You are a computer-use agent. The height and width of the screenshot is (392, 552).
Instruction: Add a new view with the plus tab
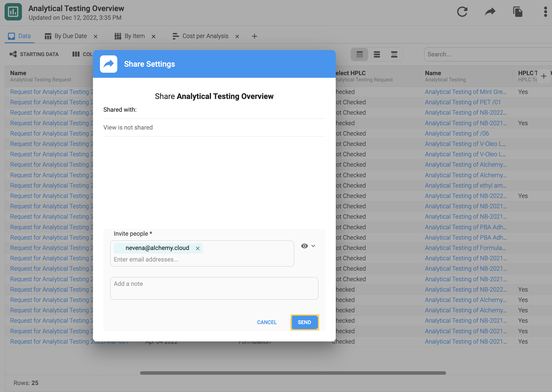[x=254, y=36]
